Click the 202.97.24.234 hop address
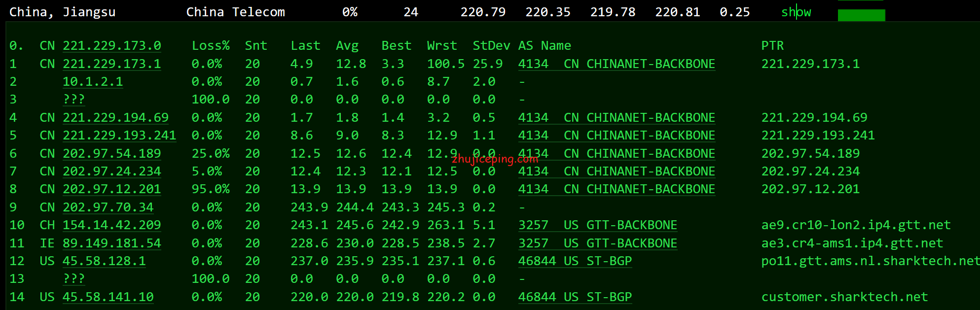Image resolution: width=980 pixels, height=310 pixels. 111,172
